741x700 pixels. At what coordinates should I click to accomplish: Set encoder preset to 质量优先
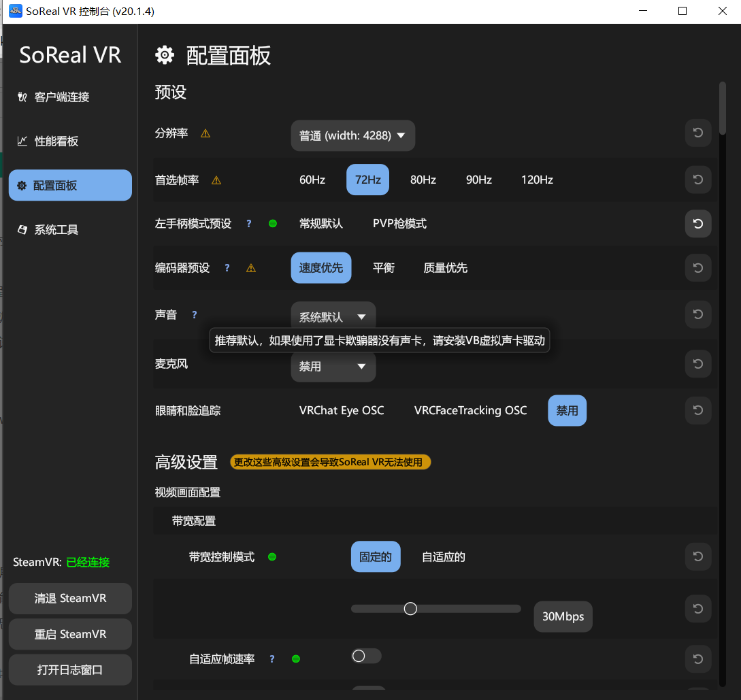445,268
